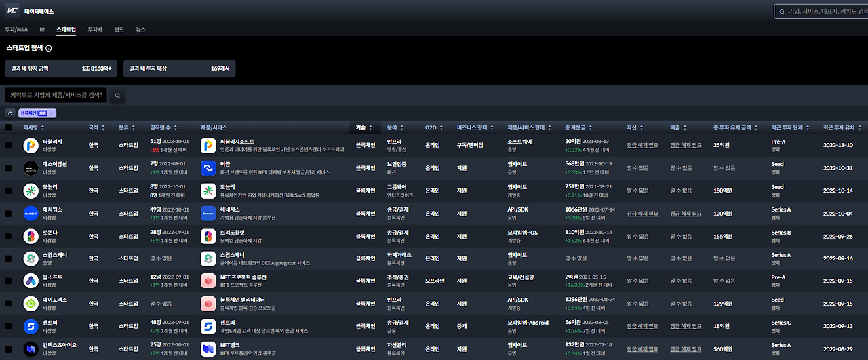The image size is (868, 360).
Task: Open the 스왑스캐너 company logo
Action: 31,258
